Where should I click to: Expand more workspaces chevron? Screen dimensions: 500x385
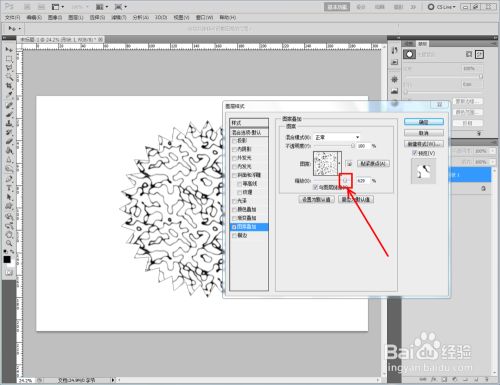coord(413,7)
